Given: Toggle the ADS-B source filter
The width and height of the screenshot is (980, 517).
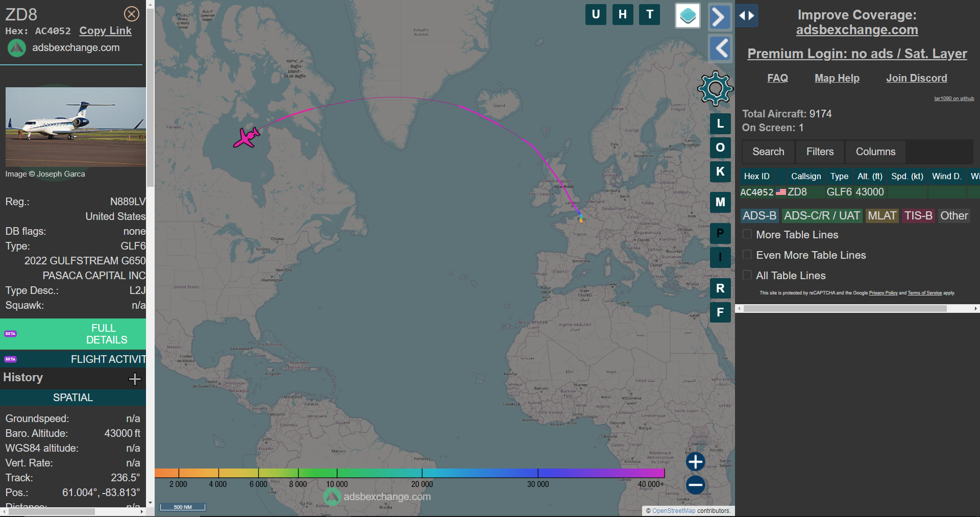Looking at the screenshot, I should (x=759, y=216).
